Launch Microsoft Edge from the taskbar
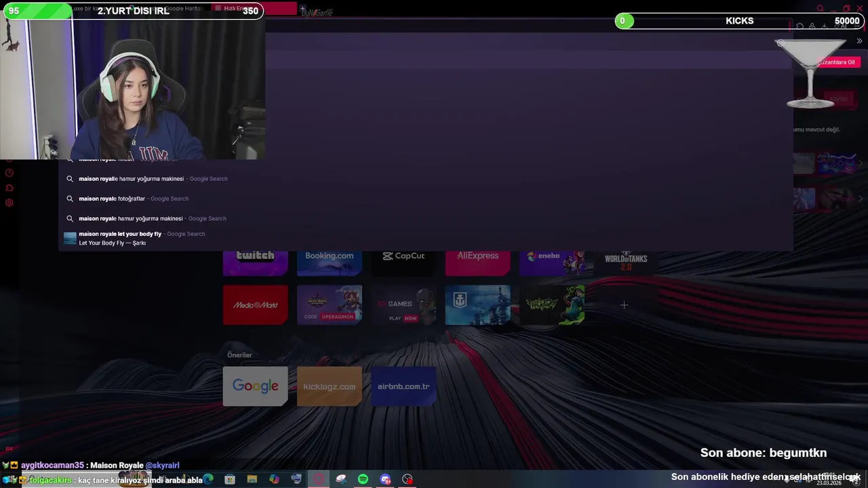Image resolution: width=868 pixels, height=488 pixels. pyautogui.click(x=208, y=479)
